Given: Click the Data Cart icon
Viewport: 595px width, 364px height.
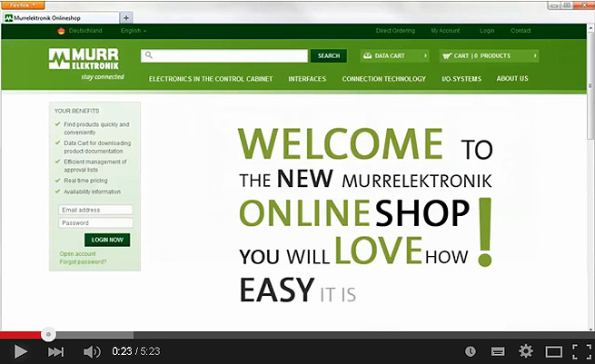Looking at the screenshot, I should (x=367, y=55).
